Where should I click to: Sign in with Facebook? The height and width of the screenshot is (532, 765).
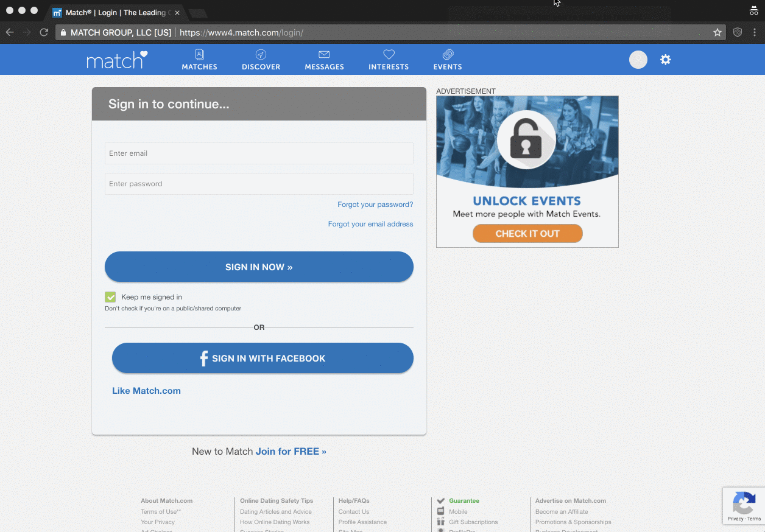(263, 358)
